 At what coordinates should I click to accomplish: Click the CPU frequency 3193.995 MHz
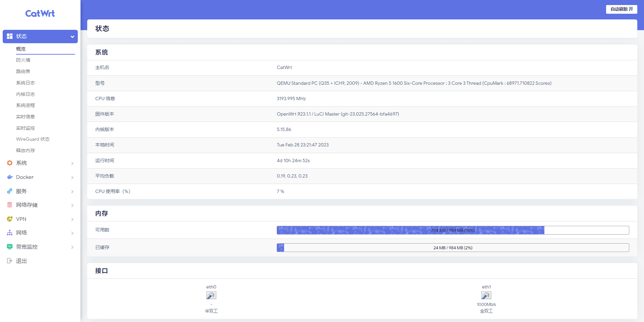[x=291, y=99]
